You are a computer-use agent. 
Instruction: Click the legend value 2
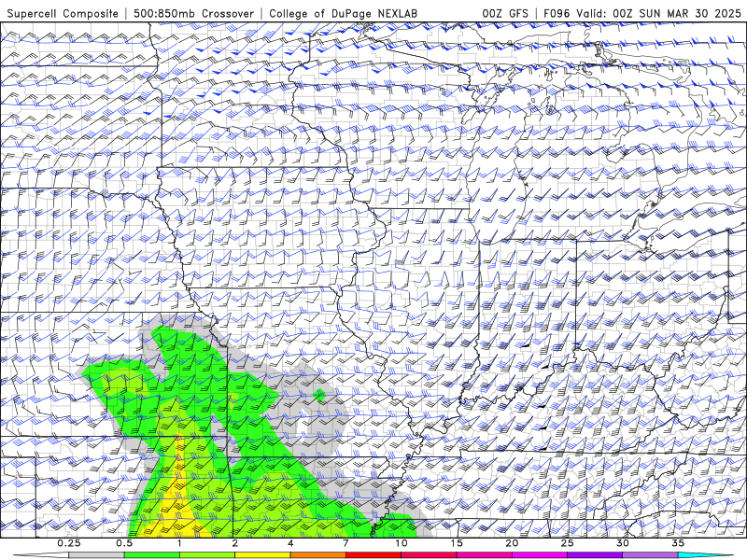(235, 543)
